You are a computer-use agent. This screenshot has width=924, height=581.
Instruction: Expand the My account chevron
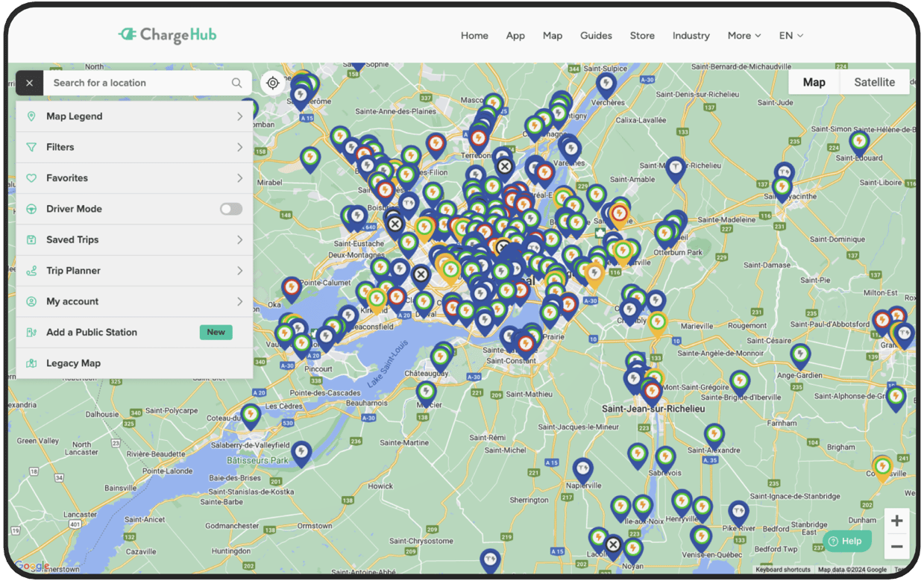coord(240,301)
